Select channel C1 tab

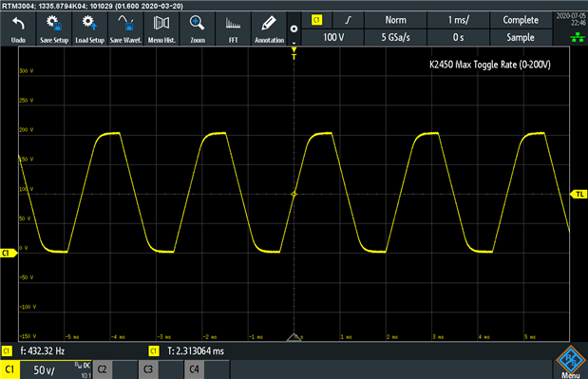[9, 370]
